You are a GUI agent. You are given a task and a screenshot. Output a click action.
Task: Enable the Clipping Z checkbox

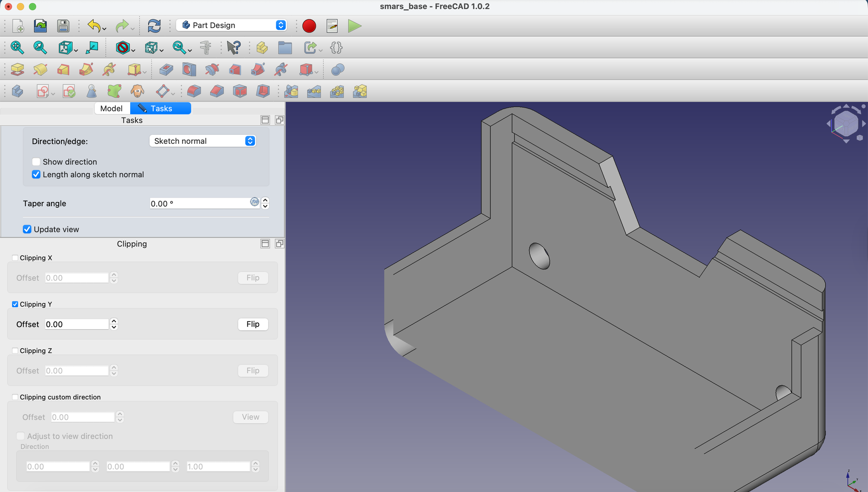15,351
